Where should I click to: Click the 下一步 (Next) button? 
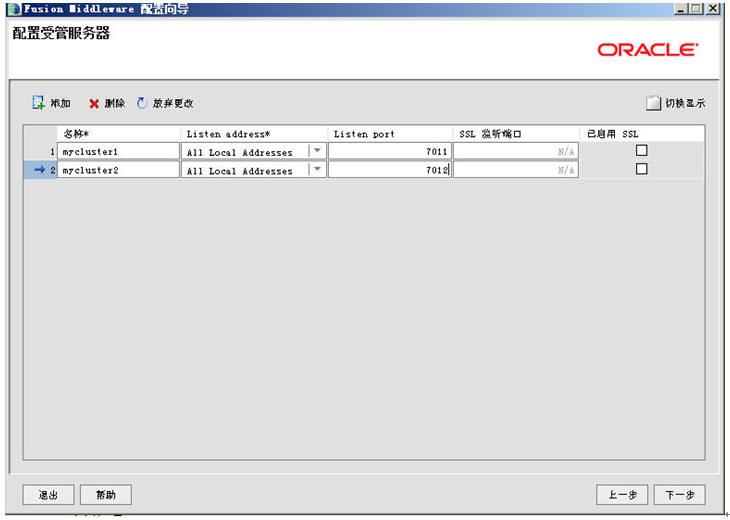[679, 494]
